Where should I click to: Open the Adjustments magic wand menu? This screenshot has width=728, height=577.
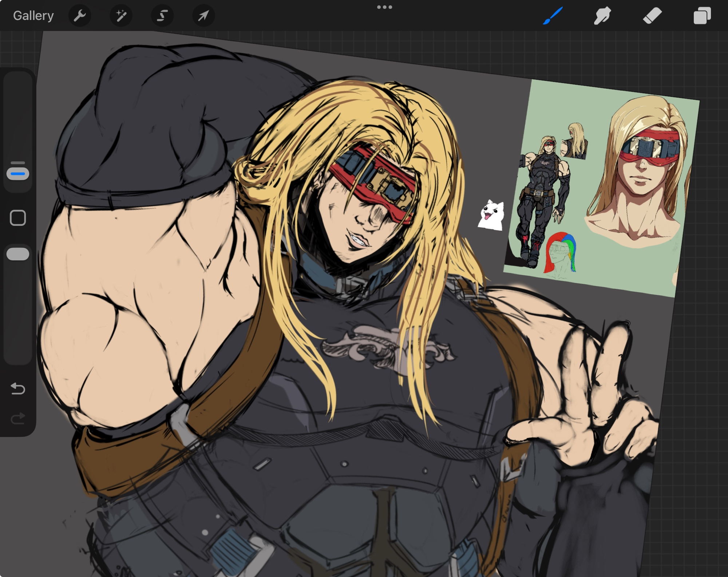point(121,16)
